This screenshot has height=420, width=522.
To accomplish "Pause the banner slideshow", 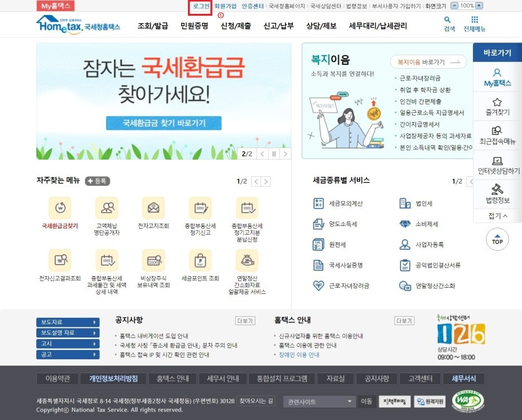I will click(274, 154).
